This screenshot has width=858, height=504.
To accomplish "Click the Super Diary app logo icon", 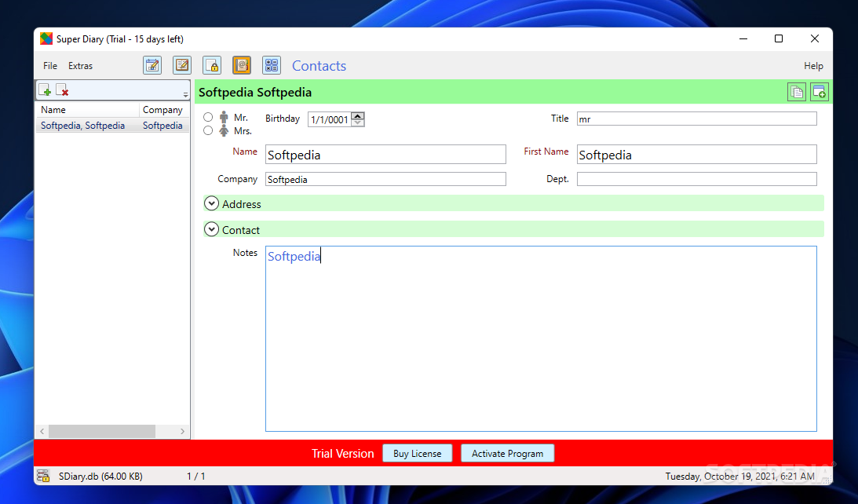I will (46, 38).
